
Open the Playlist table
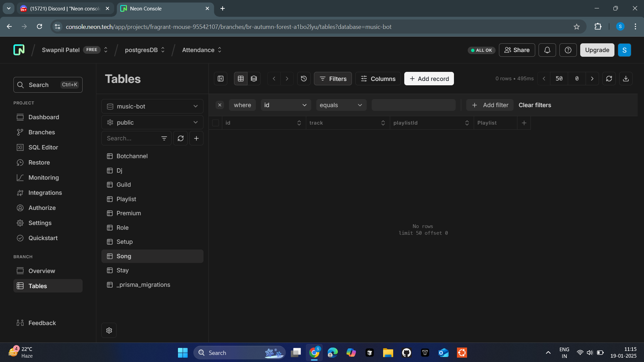tap(152, 199)
